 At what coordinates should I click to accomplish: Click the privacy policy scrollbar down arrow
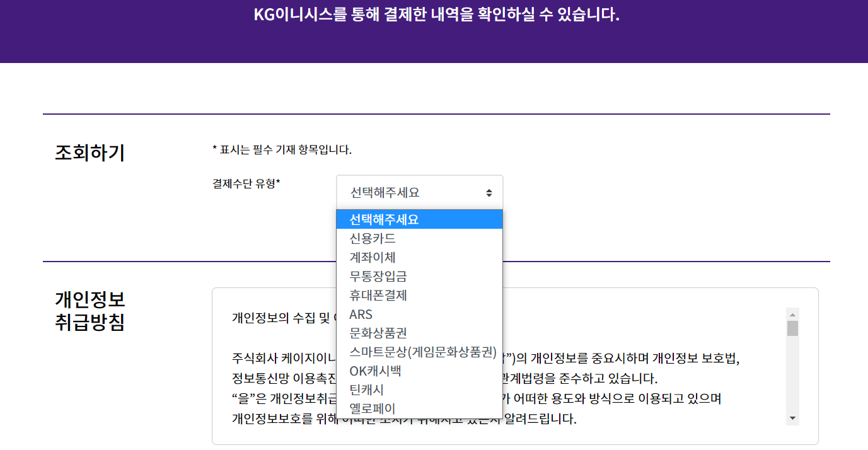coord(793,418)
